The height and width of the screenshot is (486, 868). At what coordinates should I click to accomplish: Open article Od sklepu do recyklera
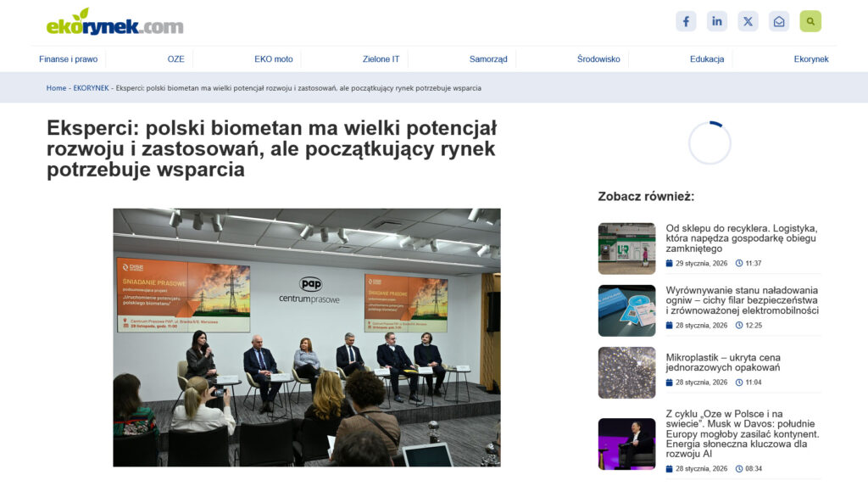pyautogui.click(x=741, y=238)
